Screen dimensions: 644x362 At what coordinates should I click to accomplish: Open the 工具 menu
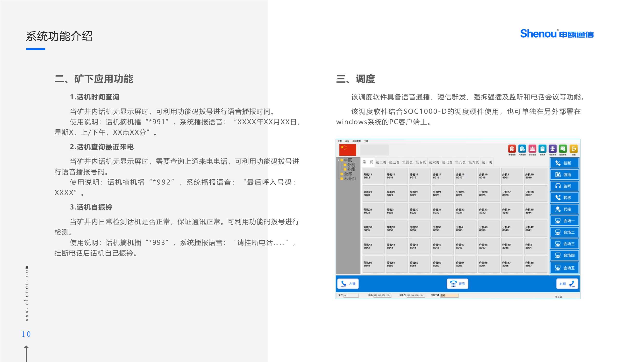pyautogui.click(x=366, y=141)
